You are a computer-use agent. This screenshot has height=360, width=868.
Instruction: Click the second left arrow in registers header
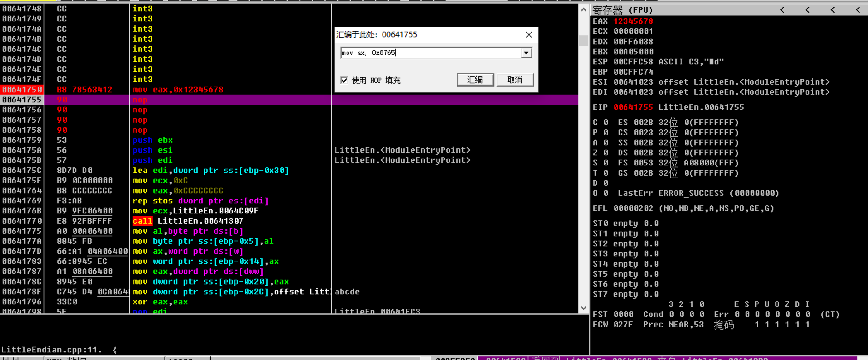click(807, 10)
